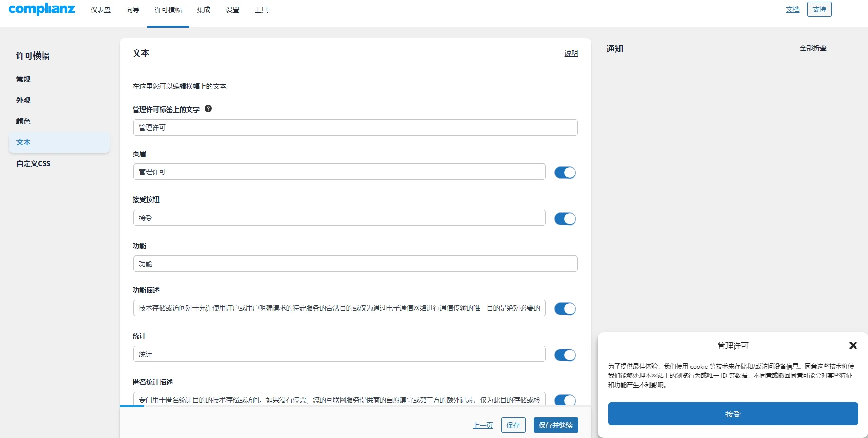Click the 上一页 link

pyautogui.click(x=483, y=425)
